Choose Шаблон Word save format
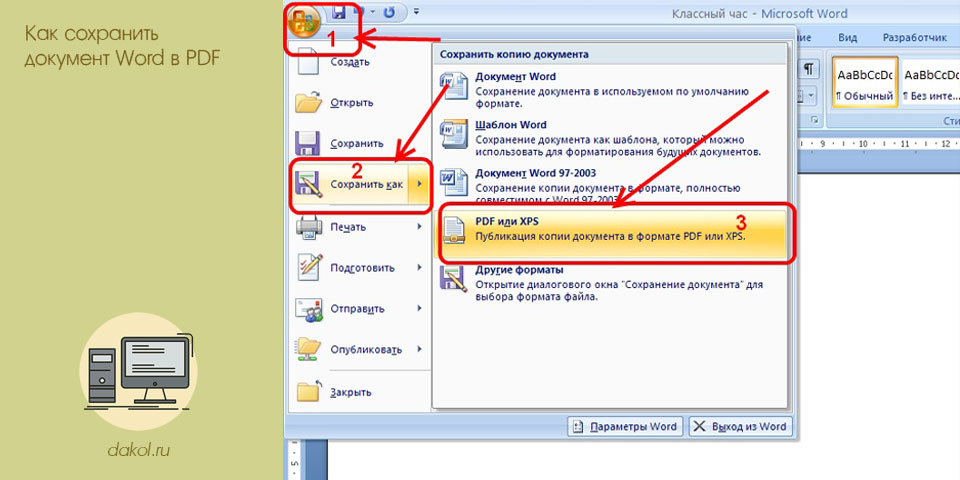Viewport: 960px width, 480px height. [x=610, y=138]
